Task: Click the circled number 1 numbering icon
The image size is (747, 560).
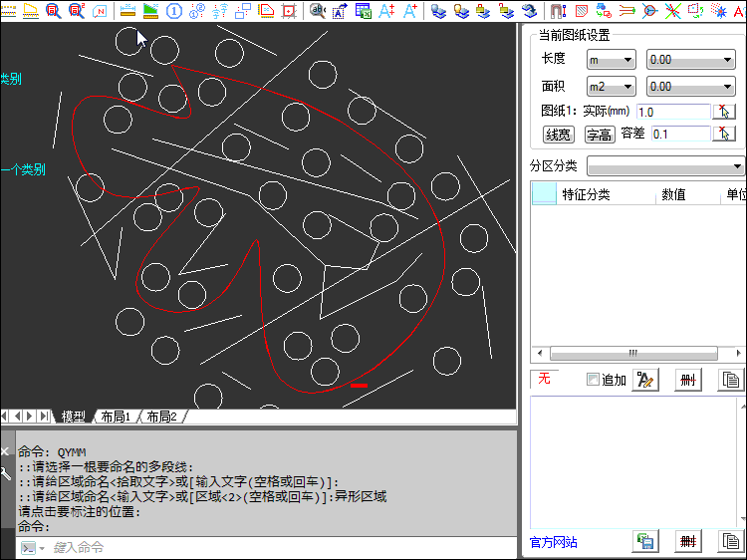Action: click(x=174, y=12)
